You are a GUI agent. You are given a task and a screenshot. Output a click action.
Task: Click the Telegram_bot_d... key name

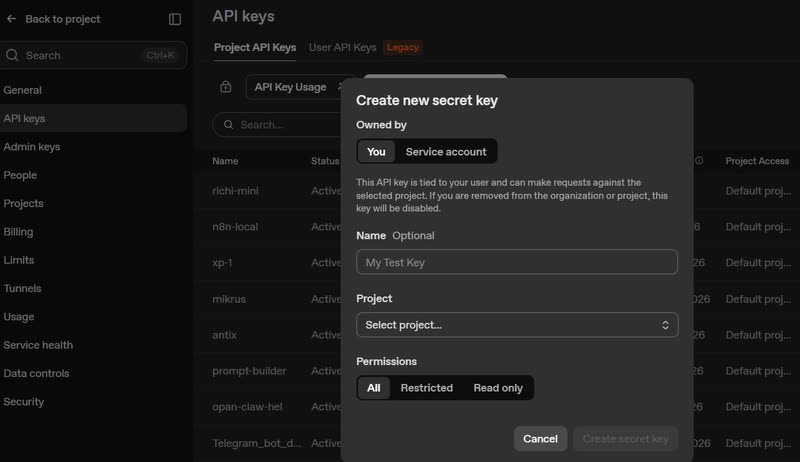coord(257,443)
